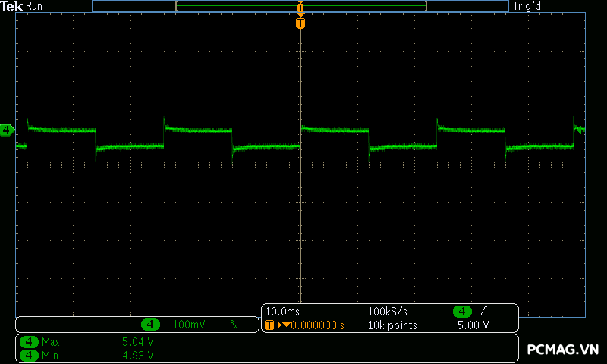607x364 pixels.
Task: Toggle the Run acquisition status
Action: pyautogui.click(x=35, y=6)
